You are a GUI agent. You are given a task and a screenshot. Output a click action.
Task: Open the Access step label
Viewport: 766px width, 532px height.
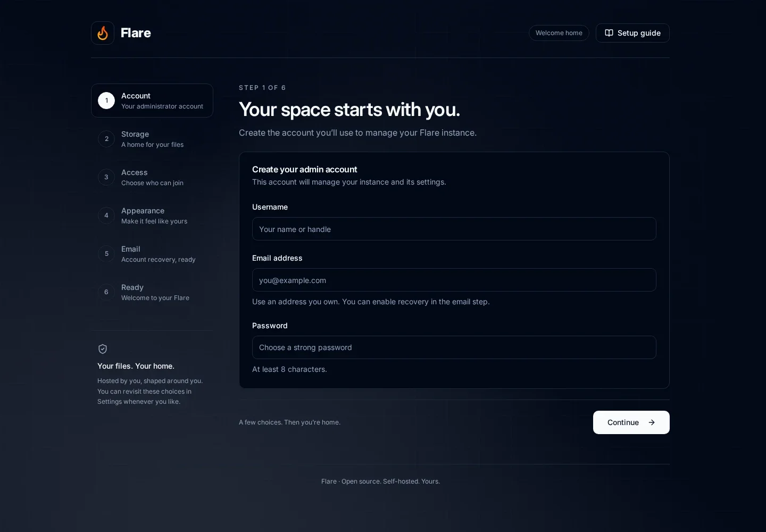pyautogui.click(x=135, y=172)
